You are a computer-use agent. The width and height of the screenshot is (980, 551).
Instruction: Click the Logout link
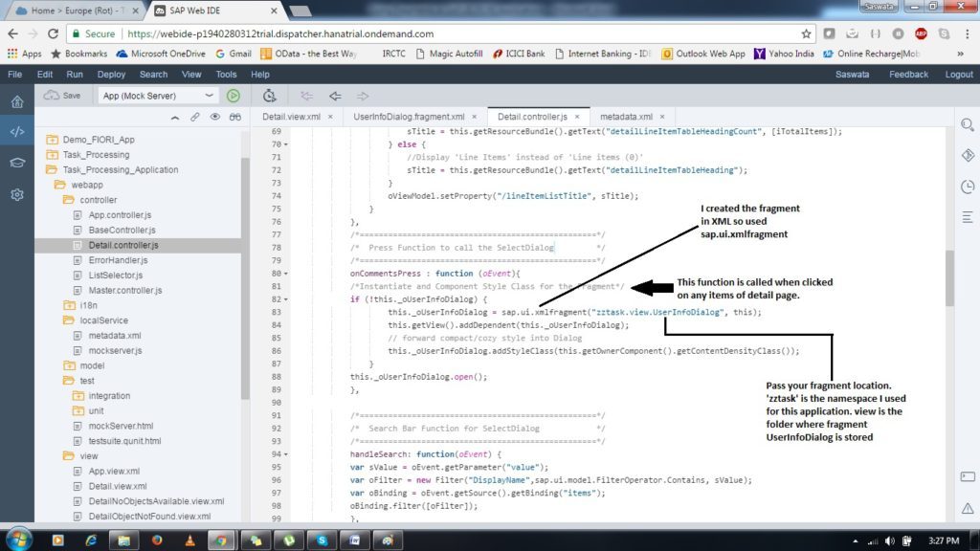(959, 75)
